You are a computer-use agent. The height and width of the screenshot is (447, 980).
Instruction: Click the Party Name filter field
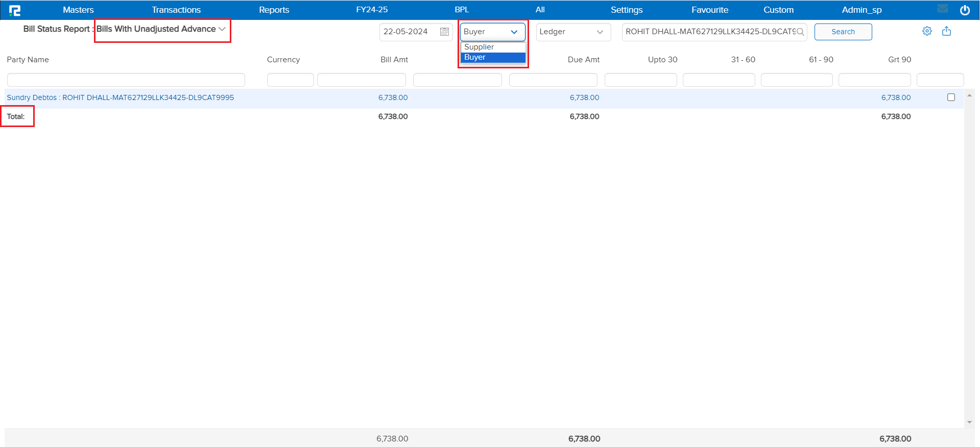pos(126,80)
